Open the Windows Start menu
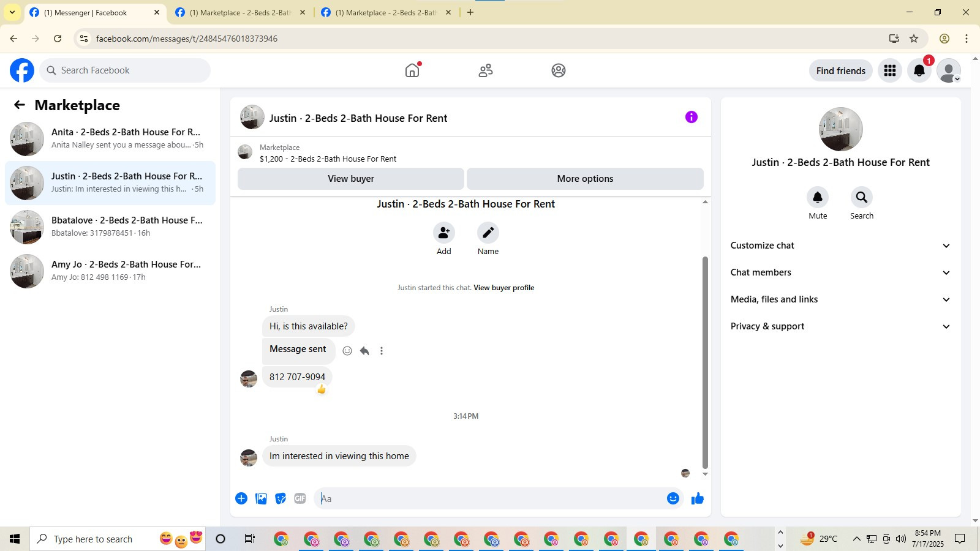The height and width of the screenshot is (551, 980). click(x=15, y=539)
